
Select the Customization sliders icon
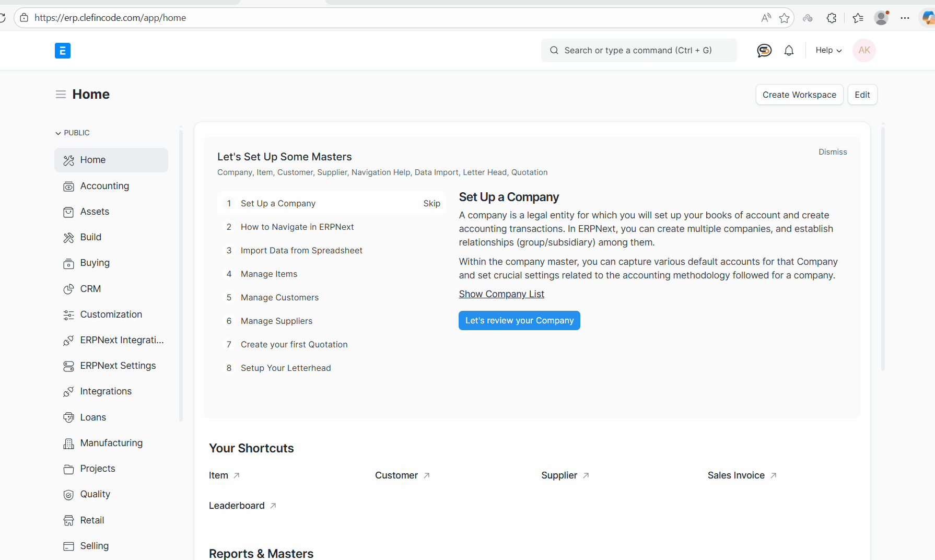[x=68, y=314]
